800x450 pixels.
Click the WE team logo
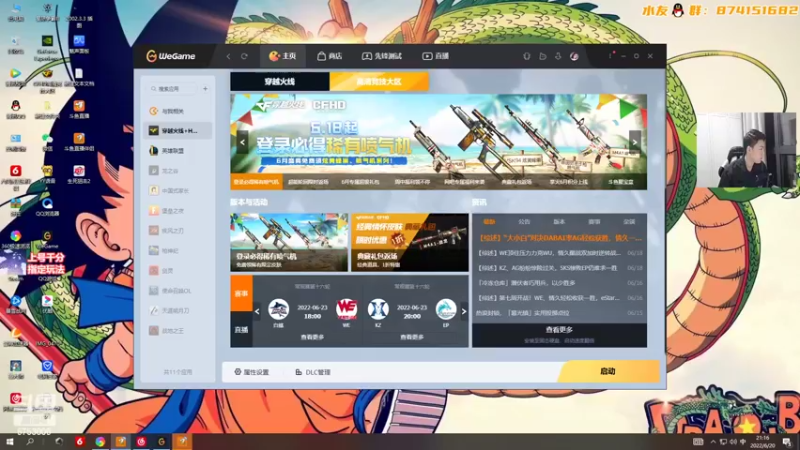pos(346,309)
